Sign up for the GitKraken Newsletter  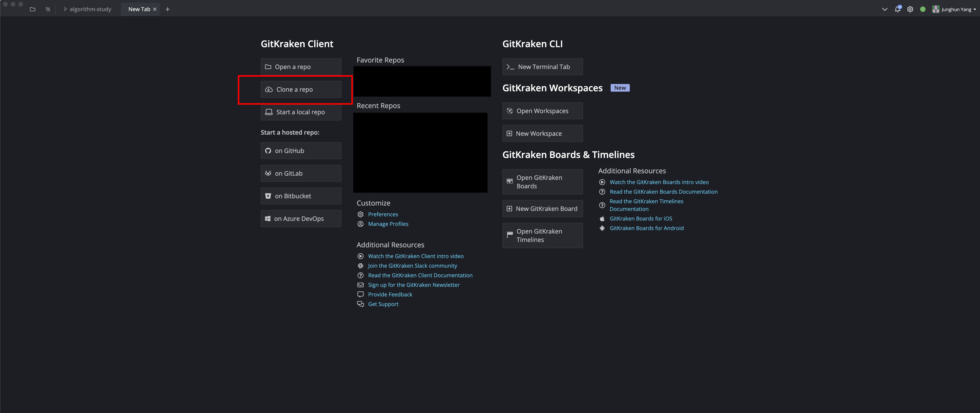[413, 285]
